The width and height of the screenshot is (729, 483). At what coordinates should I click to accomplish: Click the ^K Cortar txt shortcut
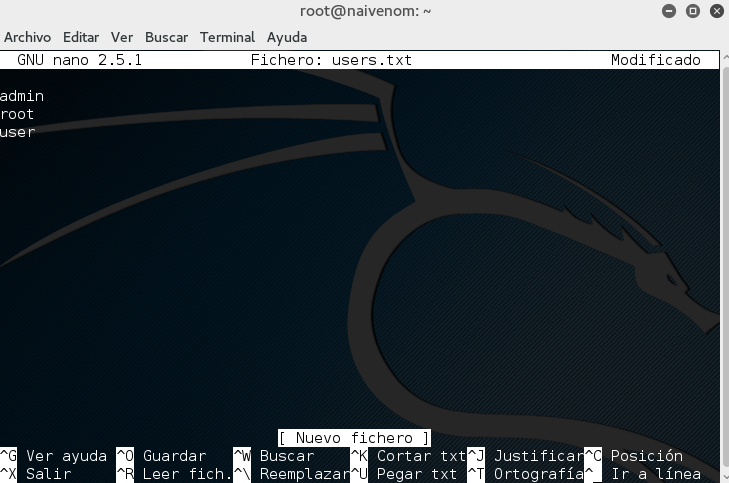[x=408, y=456]
